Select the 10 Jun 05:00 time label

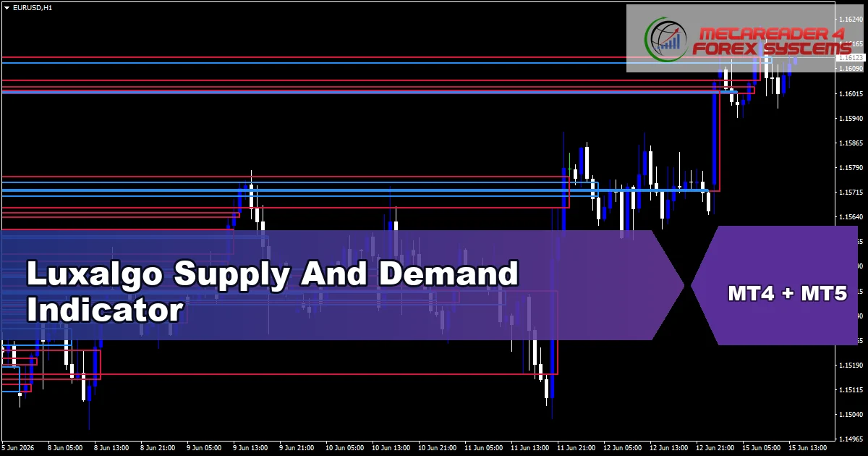pyautogui.click(x=344, y=447)
